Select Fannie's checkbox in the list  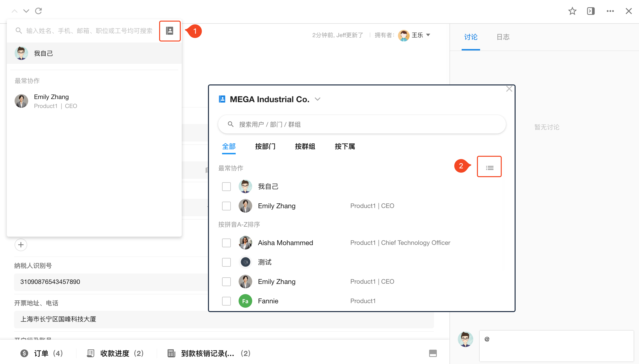[x=226, y=301]
